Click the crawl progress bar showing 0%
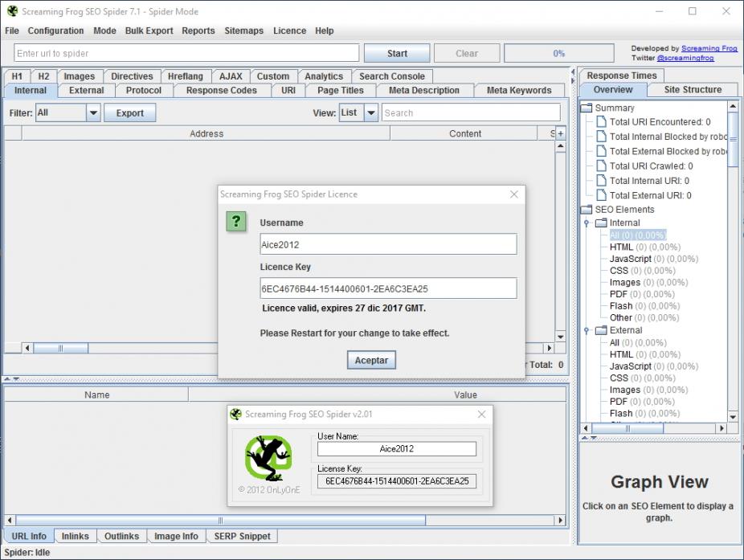 (558, 53)
